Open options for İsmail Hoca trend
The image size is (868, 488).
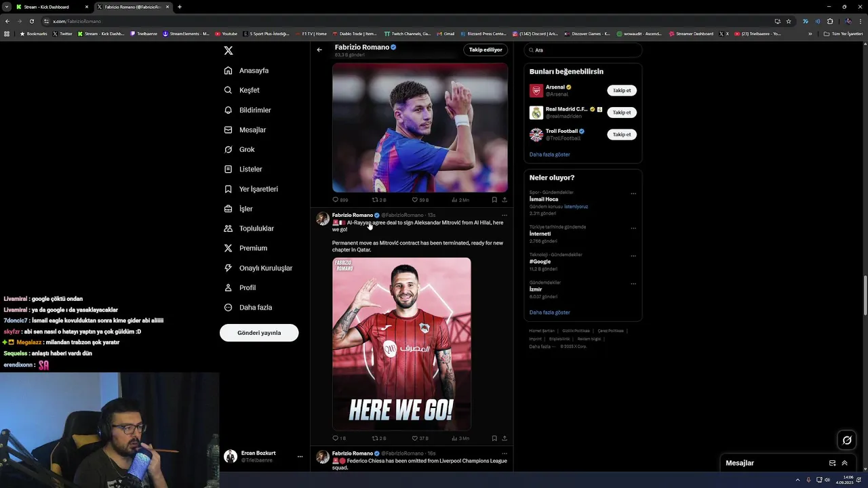click(x=633, y=194)
